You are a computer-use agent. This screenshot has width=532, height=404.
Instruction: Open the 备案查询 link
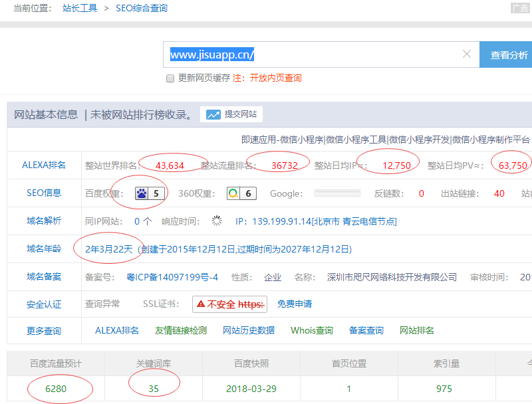tap(366, 330)
